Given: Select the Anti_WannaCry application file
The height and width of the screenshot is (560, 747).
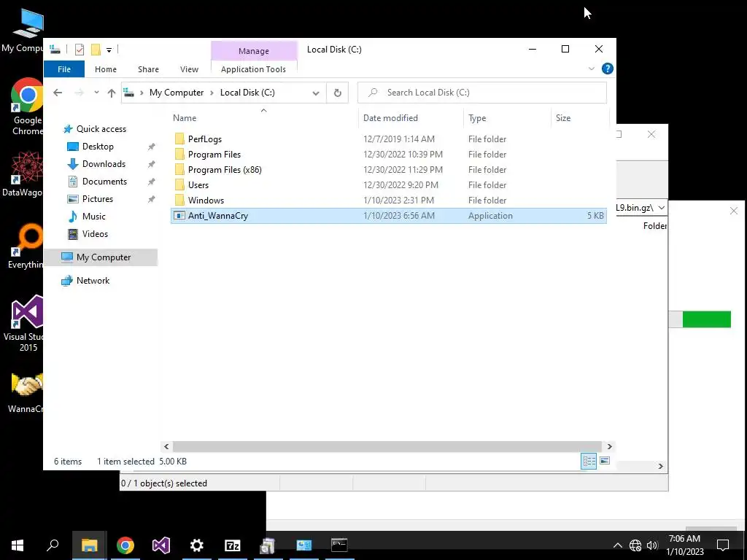Looking at the screenshot, I should pyautogui.click(x=388, y=216).
